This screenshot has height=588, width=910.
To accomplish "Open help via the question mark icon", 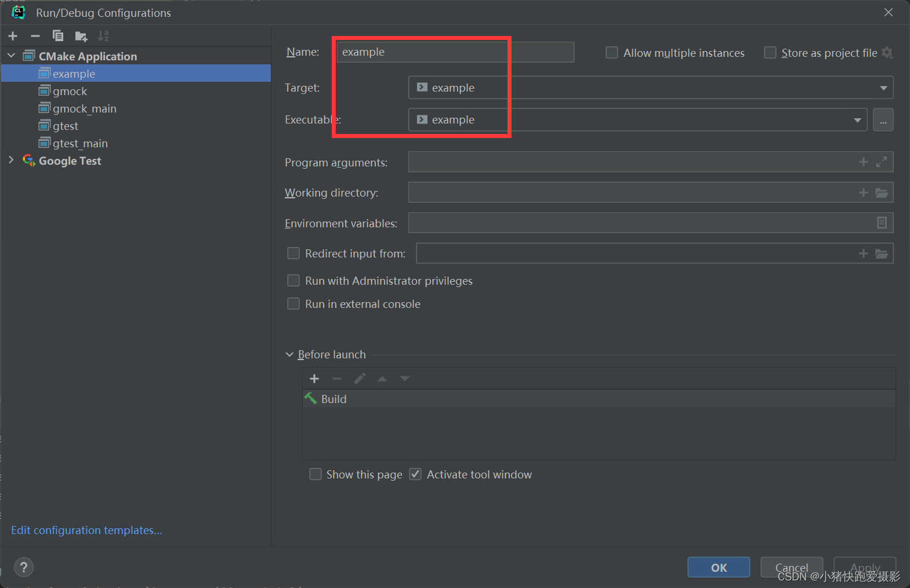I will tap(24, 567).
